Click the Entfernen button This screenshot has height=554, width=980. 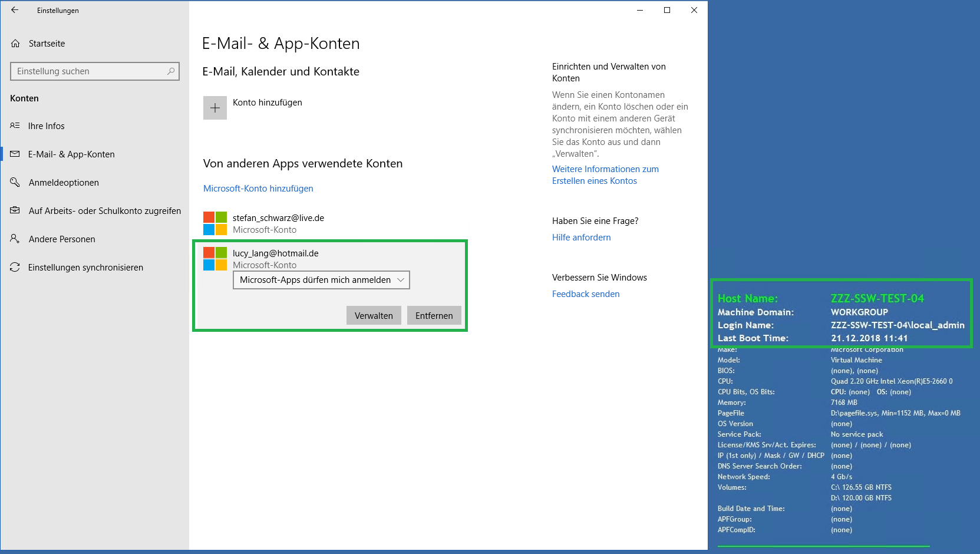click(434, 315)
